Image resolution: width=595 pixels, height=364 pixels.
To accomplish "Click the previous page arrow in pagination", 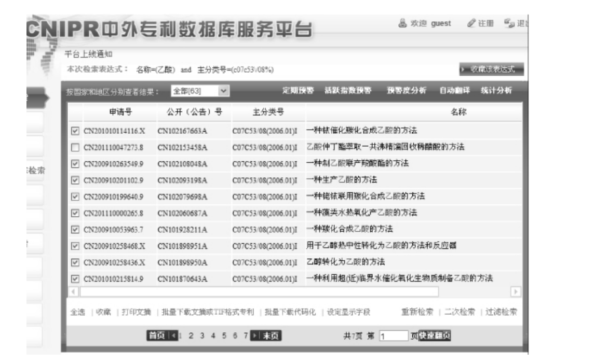I will [x=173, y=335].
